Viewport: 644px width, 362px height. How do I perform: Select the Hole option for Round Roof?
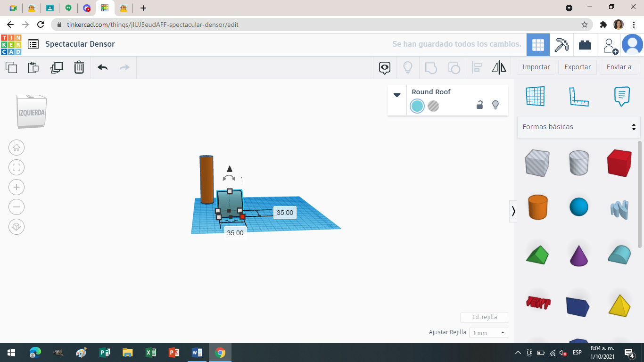433,106
